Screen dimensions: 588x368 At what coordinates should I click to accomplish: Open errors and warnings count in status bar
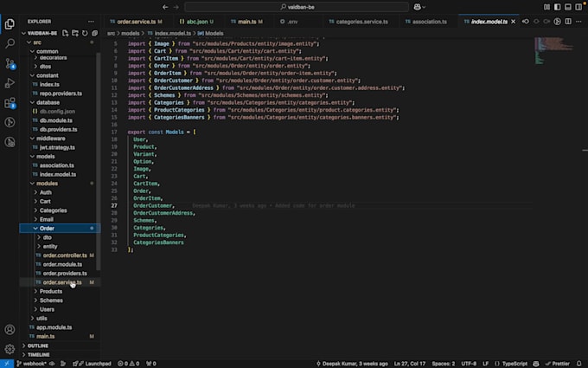[x=129, y=364]
